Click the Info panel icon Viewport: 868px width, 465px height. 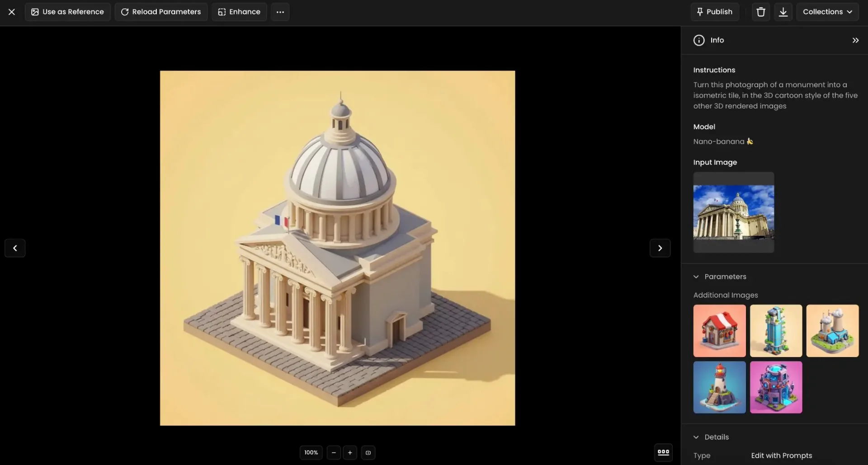pos(698,40)
